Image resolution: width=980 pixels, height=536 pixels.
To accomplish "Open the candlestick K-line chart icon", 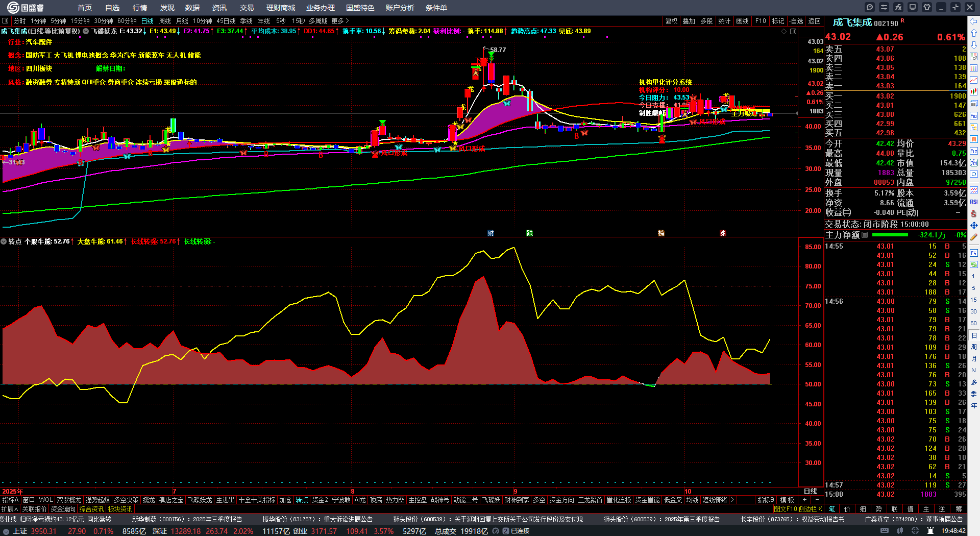I will pos(974,92).
